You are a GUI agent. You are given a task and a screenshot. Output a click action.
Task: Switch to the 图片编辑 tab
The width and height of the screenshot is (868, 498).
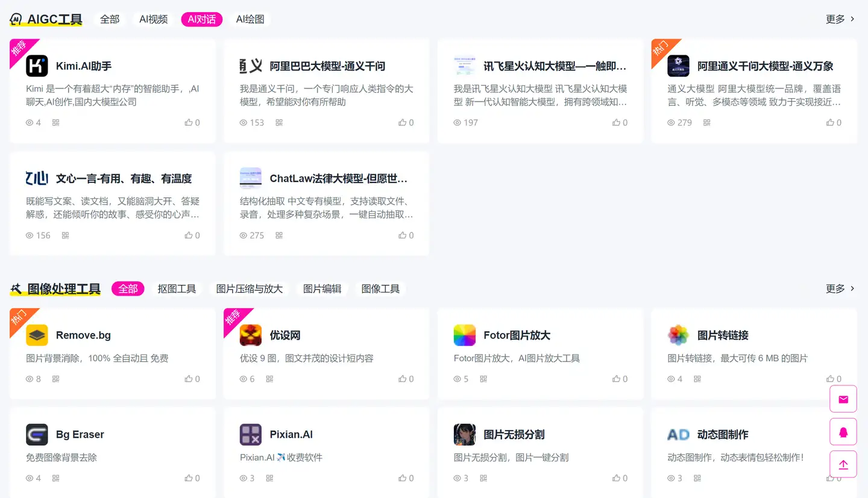pyautogui.click(x=322, y=288)
